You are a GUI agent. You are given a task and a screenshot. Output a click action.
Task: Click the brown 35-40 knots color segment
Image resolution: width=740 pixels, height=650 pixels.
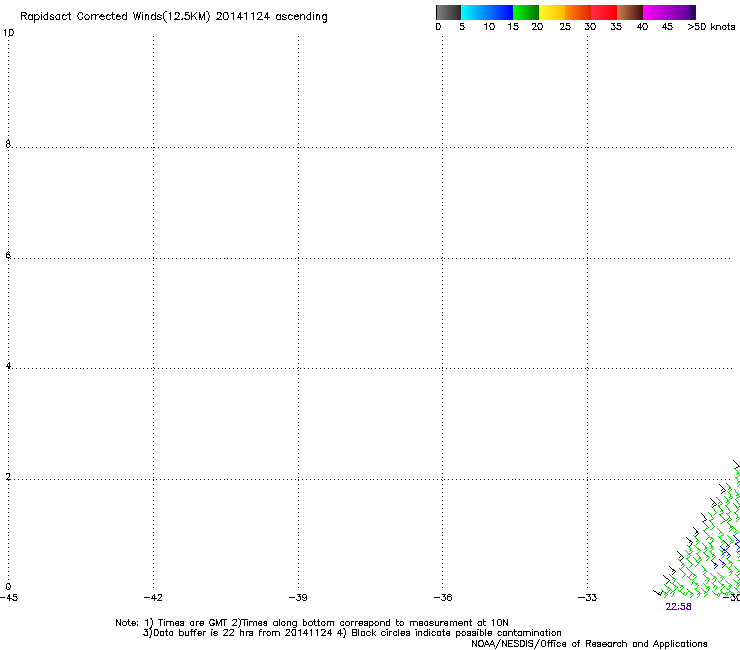(630, 12)
